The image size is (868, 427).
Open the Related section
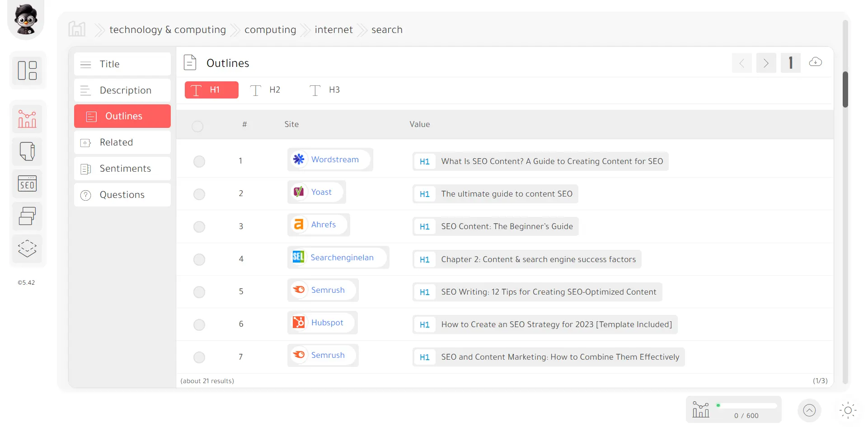pos(122,142)
